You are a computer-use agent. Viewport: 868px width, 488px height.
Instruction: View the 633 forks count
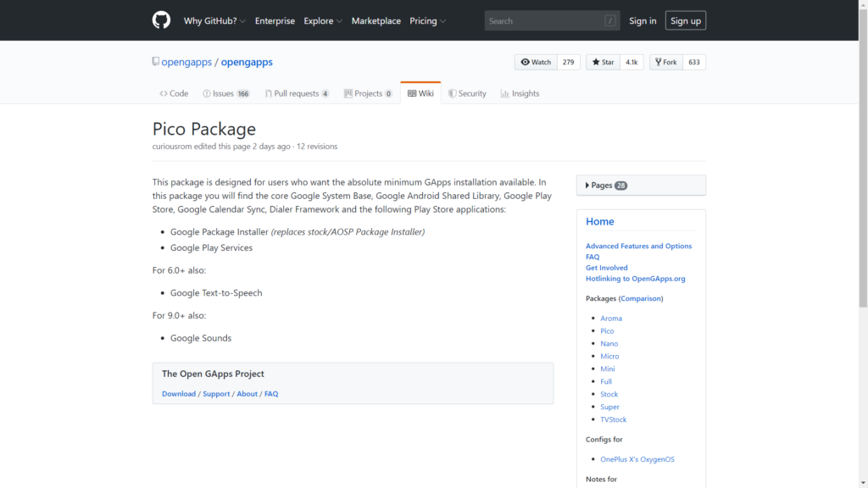tap(694, 62)
